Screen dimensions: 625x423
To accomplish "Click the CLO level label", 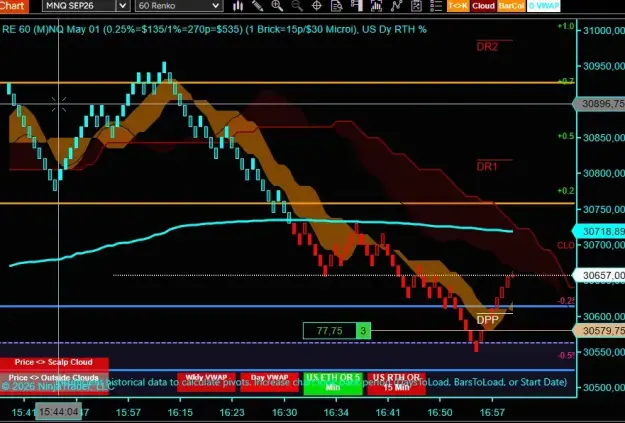I will tap(566, 245).
